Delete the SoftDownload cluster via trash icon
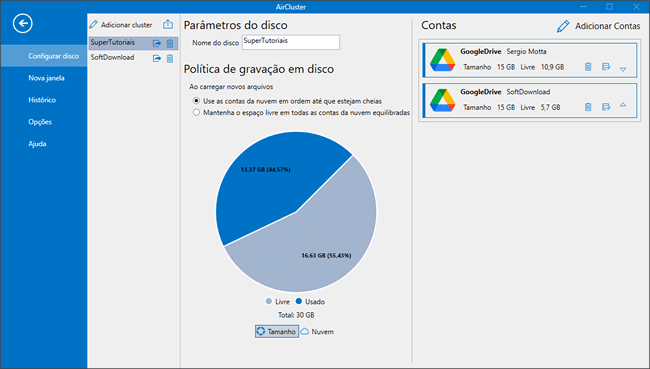The height and width of the screenshot is (369, 650). 170,58
